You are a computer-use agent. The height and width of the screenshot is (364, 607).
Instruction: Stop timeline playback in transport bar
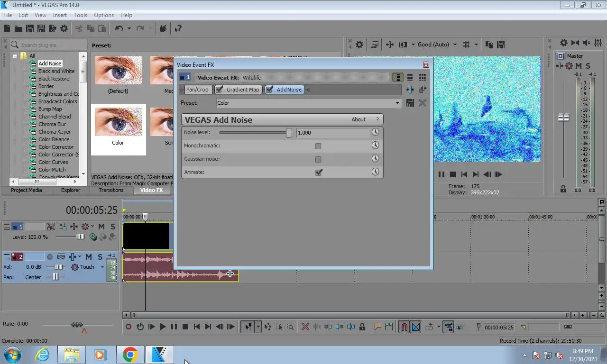(185, 327)
